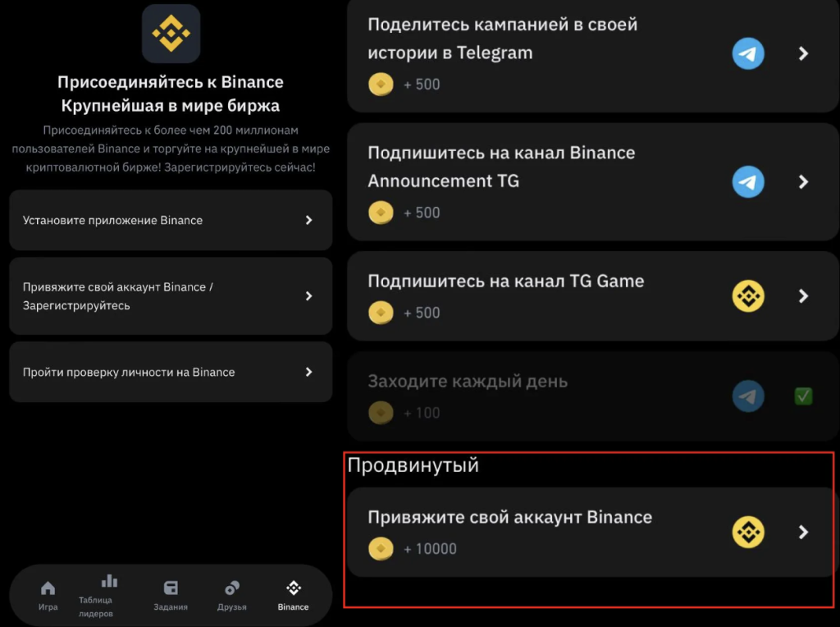Viewport: 840px width, 627px height.
Task: Click the dimmed Telegram icon on the daily visit task
Action: click(x=748, y=396)
